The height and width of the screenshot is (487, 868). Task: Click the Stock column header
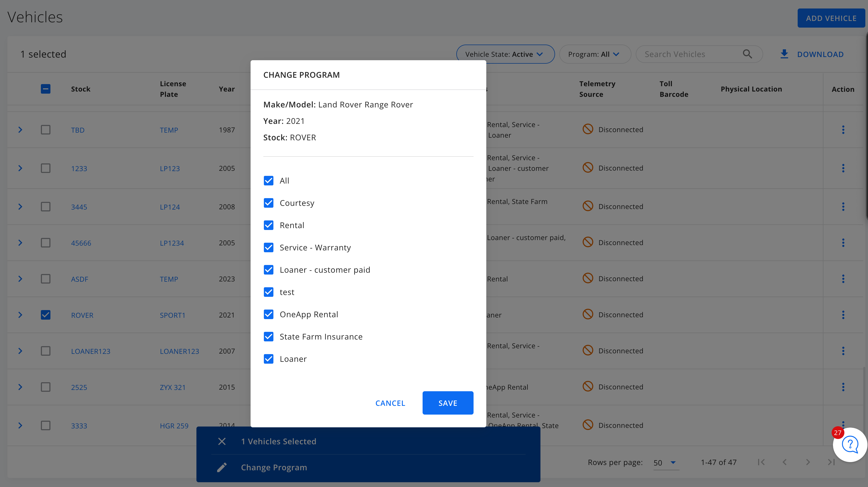point(80,89)
